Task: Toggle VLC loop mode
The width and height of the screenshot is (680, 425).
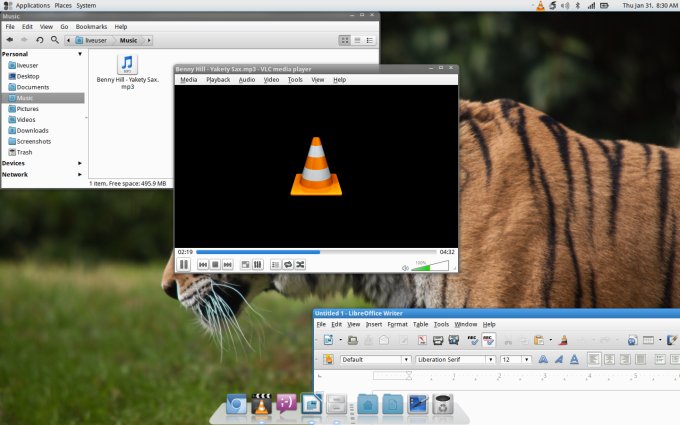Action: (288, 264)
